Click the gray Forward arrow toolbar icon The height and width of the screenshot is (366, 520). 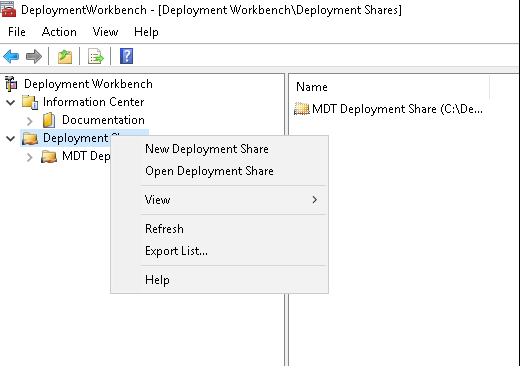[x=34, y=56]
